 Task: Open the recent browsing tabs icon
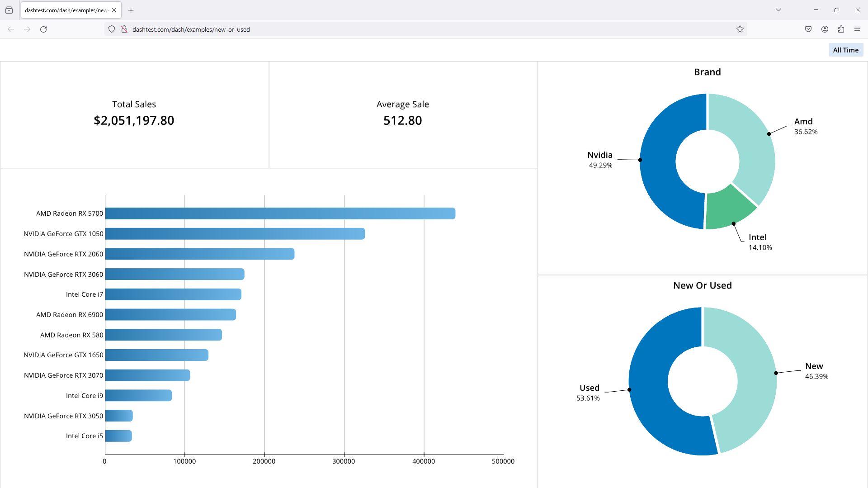9,10
